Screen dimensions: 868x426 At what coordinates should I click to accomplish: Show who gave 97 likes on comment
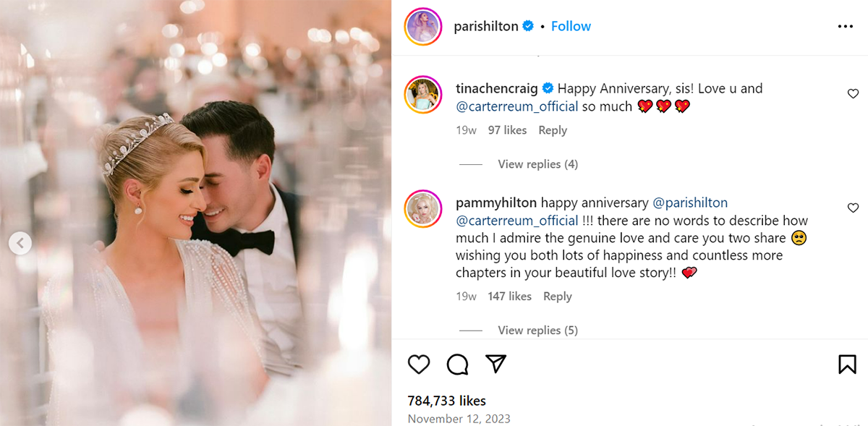[507, 130]
